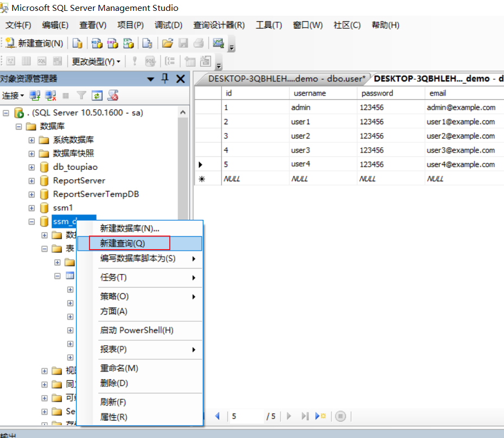Viewport: 504px width, 438px height.
Task: Open the 文件(F) menu
Action: point(18,25)
